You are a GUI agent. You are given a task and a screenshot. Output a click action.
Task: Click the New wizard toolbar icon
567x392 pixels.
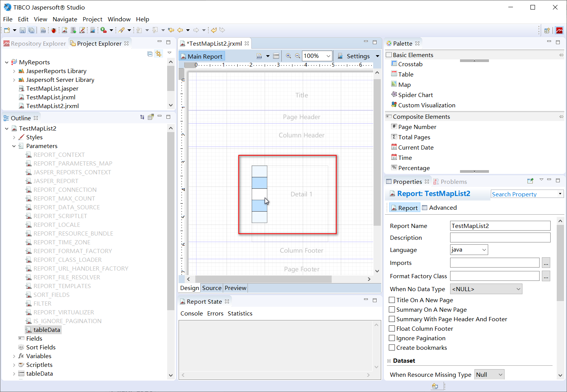tap(7, 30)
